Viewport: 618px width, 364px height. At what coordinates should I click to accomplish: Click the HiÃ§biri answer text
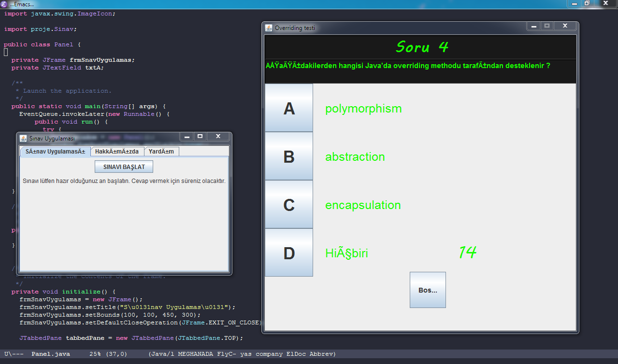tap(346, 253)
